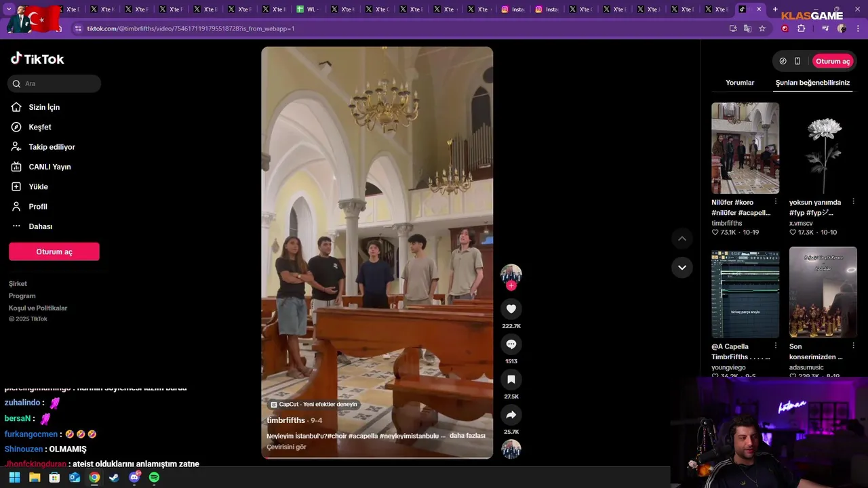Open the Microsoft Store taskbar icon
This screenshot has width=868, height=488.
coord(54,477)
